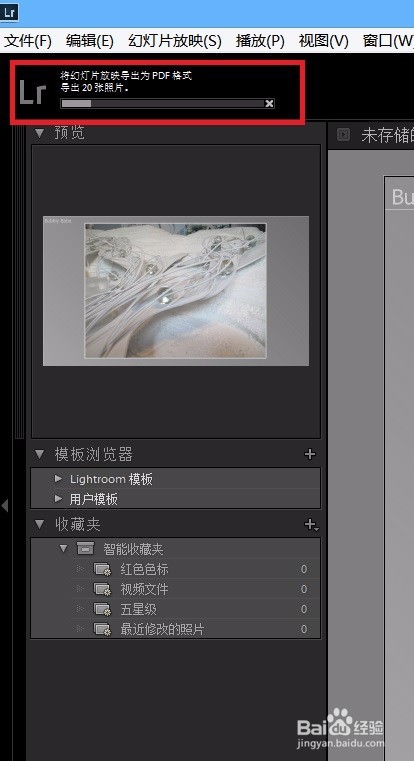414x761 pixels.
Task: Click the play icon beside 未存储的 title
Action: 343,134
